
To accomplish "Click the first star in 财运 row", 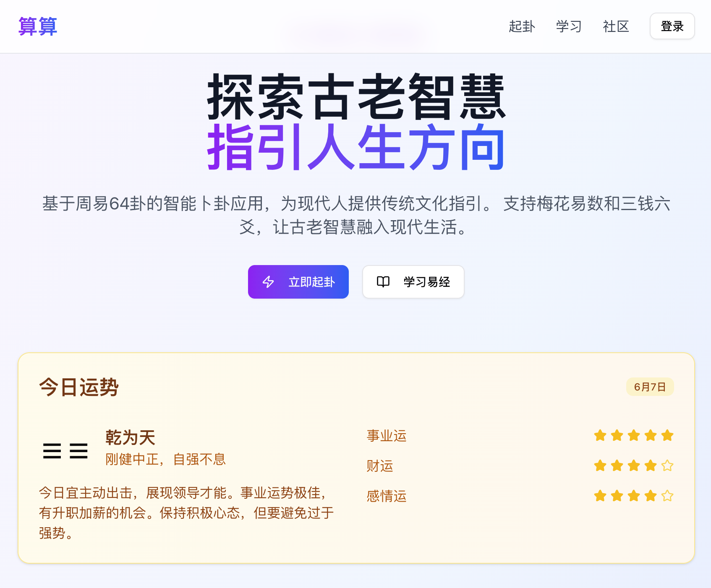I will click(600, 466).
